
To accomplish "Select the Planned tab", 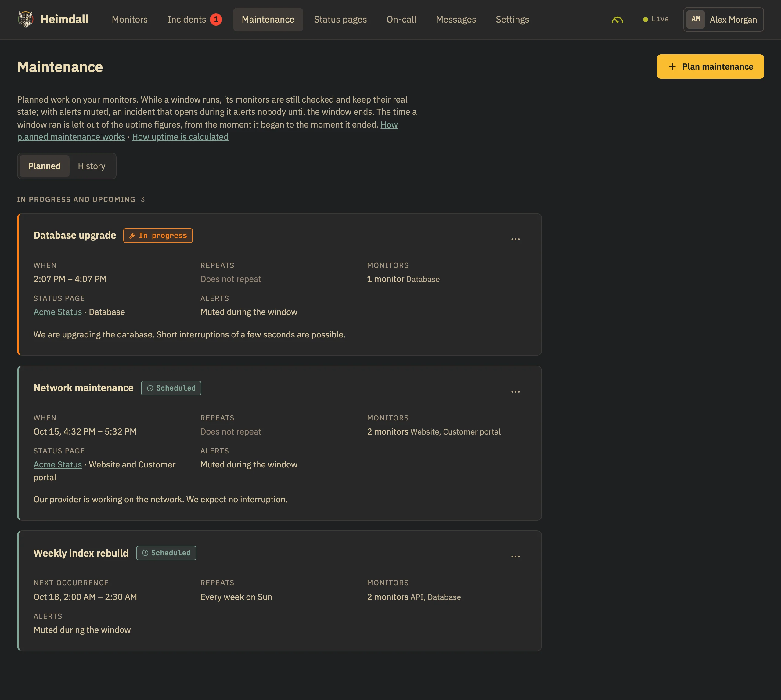I will click(x=44, y=166).
